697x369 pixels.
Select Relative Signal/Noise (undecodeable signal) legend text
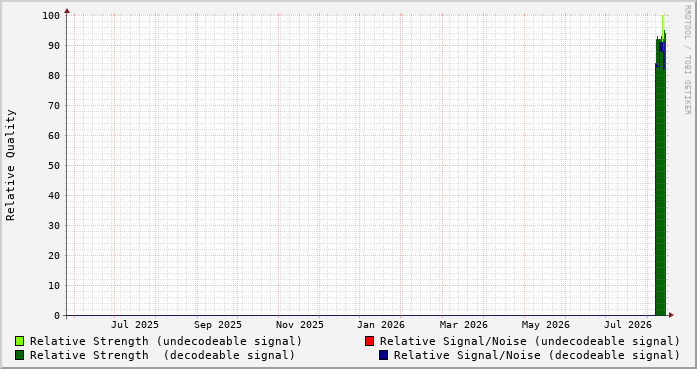point(530,341)
